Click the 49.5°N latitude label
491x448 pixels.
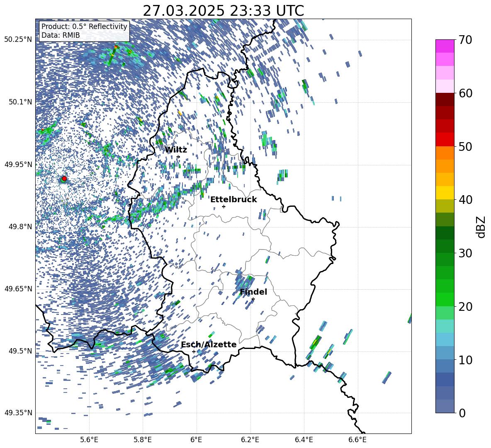pyautogui.click(x=20, y=351)
